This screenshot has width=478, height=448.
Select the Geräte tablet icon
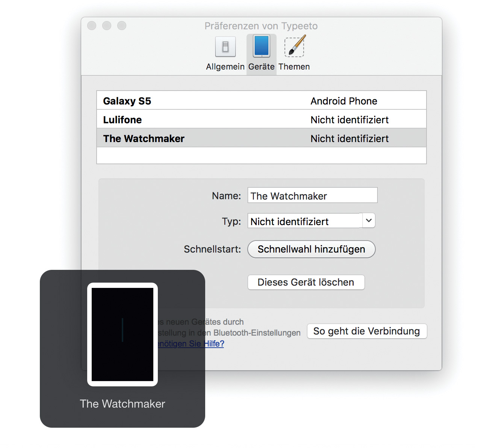pos(261,46)
